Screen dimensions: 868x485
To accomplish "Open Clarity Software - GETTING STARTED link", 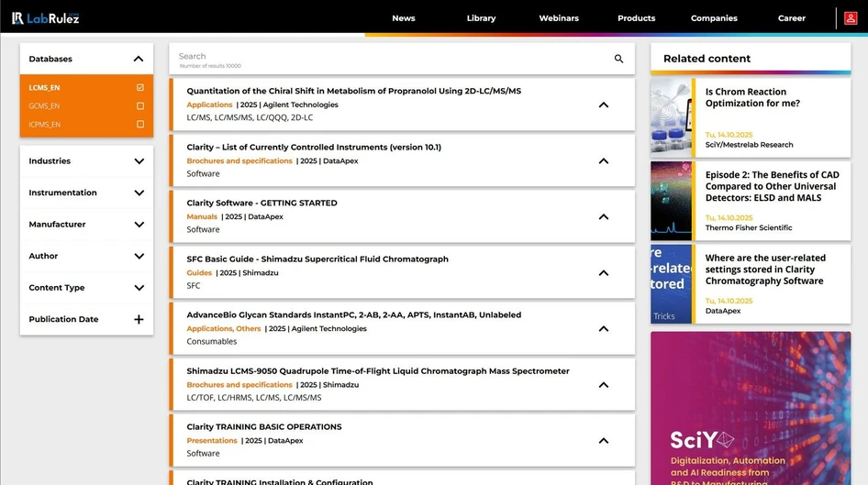I will pos(262,203).
